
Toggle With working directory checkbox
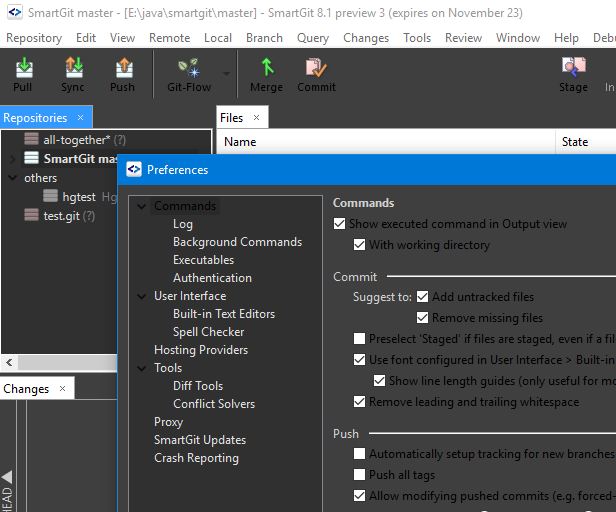click(x=359, y=245)
